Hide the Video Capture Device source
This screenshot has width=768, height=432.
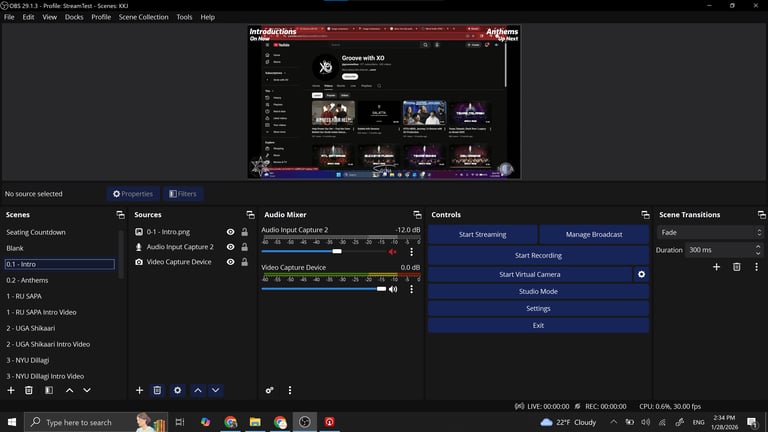coord(230,262)
